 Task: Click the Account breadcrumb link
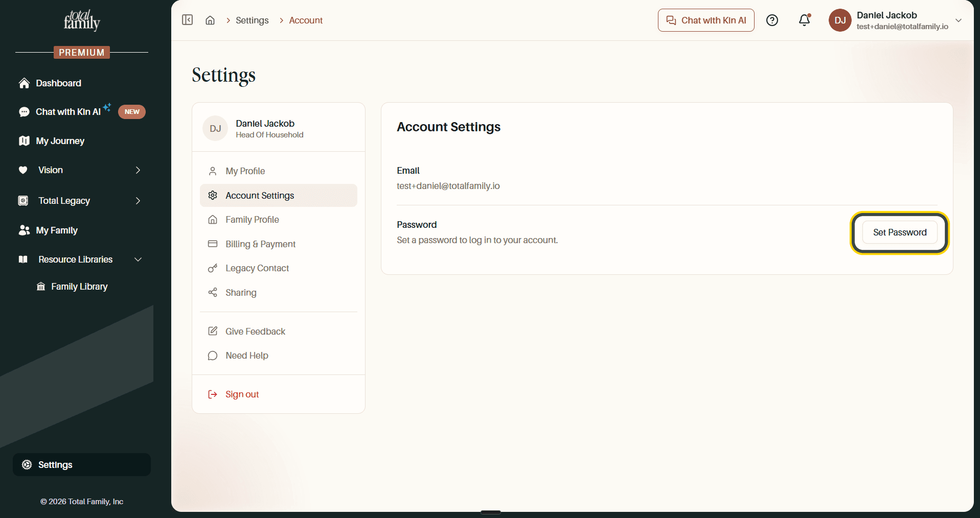tap(306, 20)
